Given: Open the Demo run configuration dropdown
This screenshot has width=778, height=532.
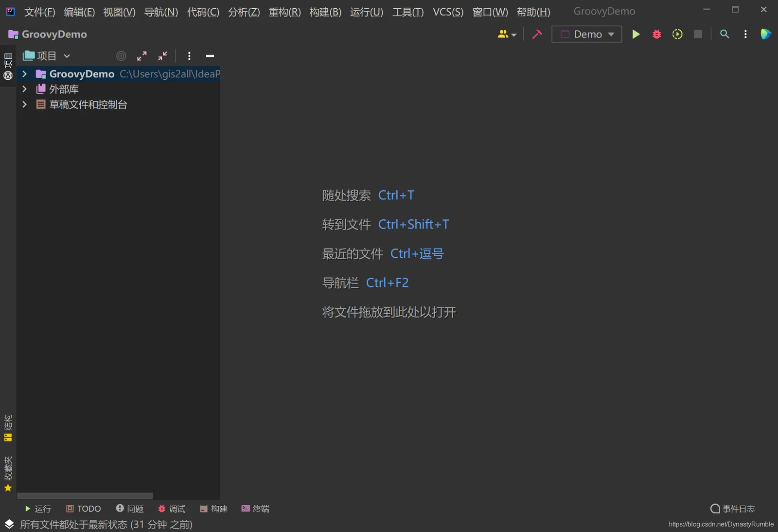Looking at the screenshot, I should (587, 34).
